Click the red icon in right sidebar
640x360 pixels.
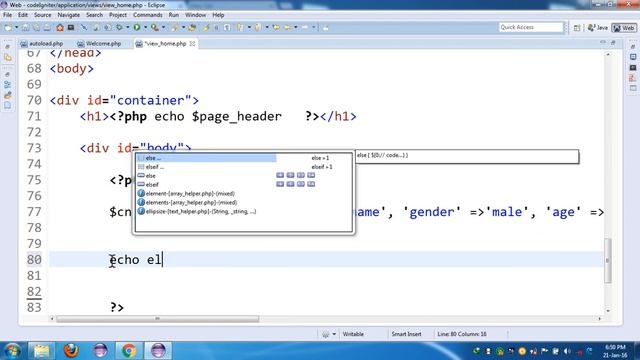point(633,78)
